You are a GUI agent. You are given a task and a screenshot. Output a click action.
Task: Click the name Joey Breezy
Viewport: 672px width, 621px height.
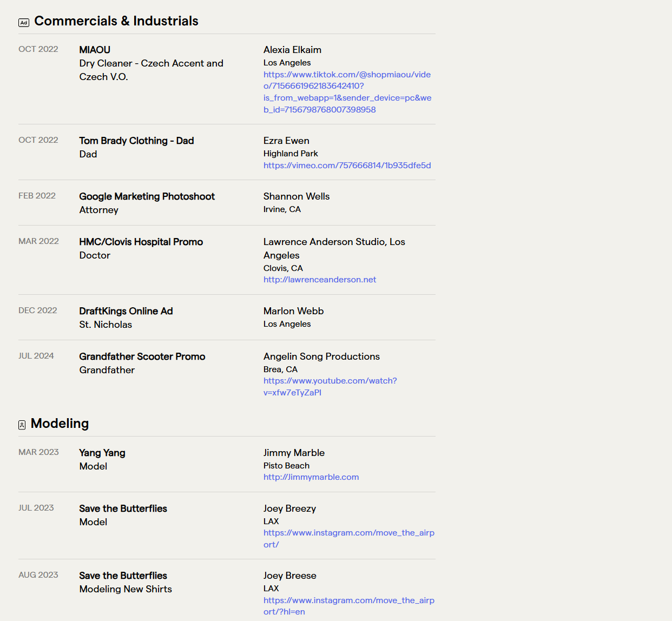pos(290,508)
